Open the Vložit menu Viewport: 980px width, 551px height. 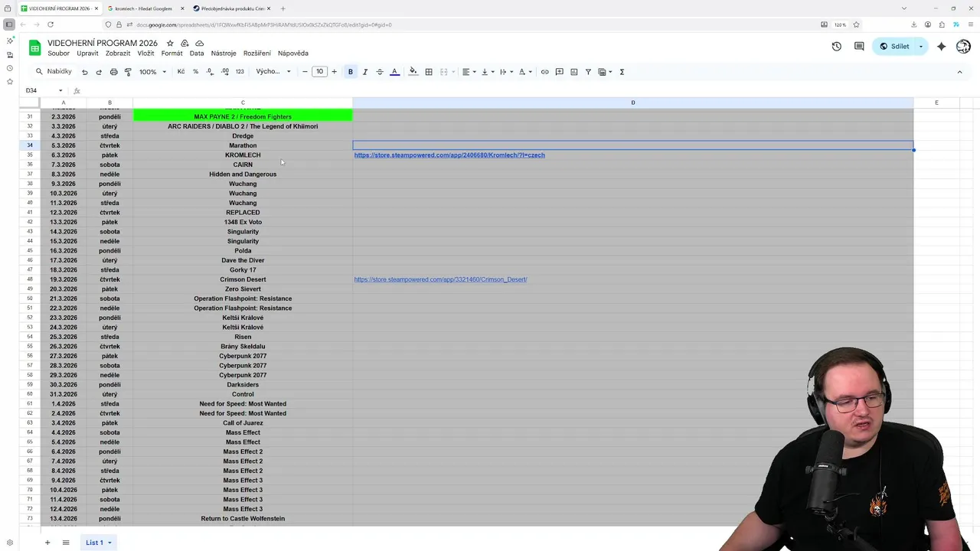coord(145,54)
